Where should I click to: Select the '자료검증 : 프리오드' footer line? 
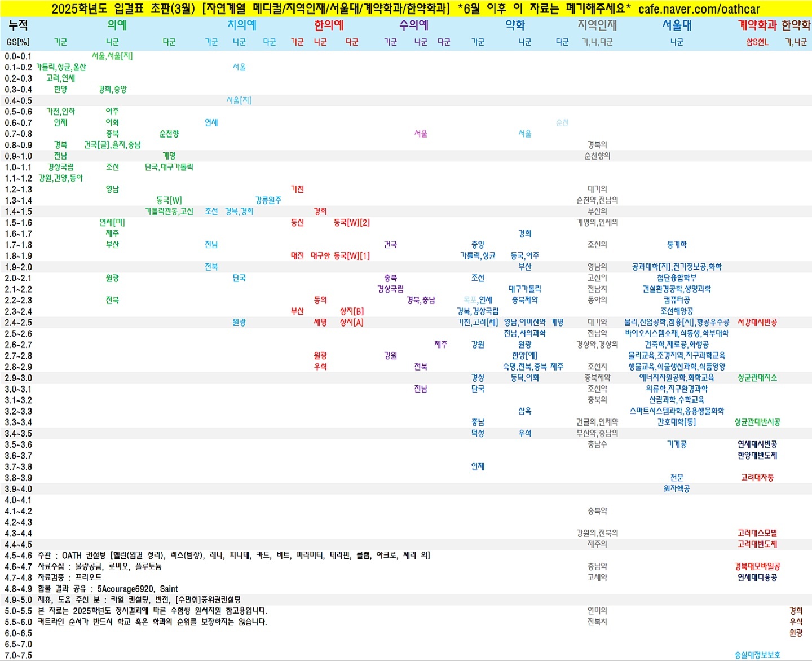[69, 578]
